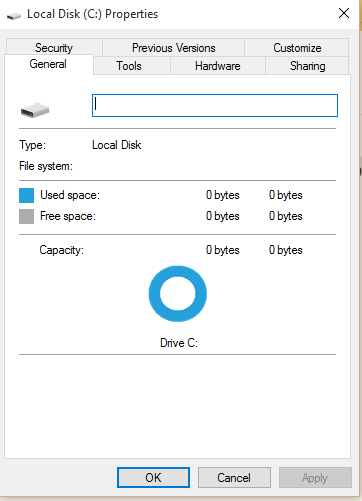362x501 pixels.
Task: Click the 'Type:' label
Action: pyautogui.click(x=32, y=145)
